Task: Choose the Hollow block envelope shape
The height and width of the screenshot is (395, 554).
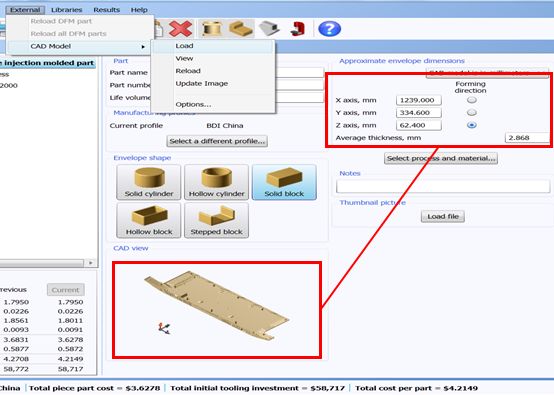Action: click(x=149, y=220)
